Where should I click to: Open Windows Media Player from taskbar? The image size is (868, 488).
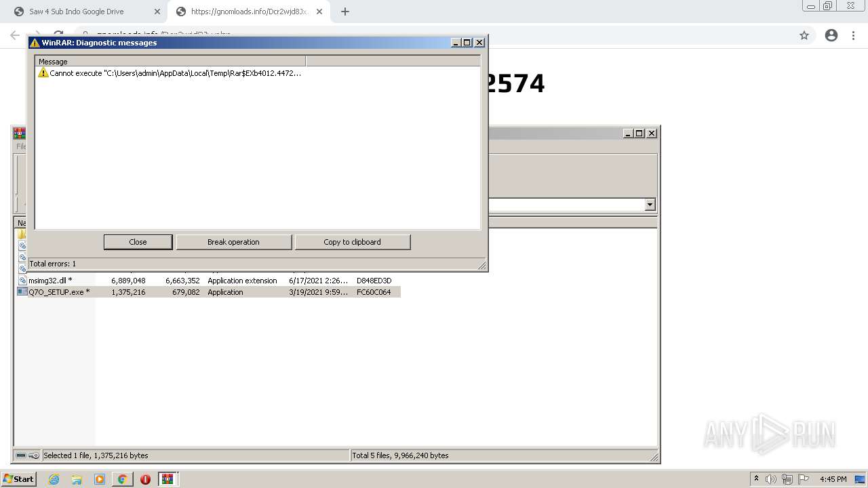tap(100, 479)
